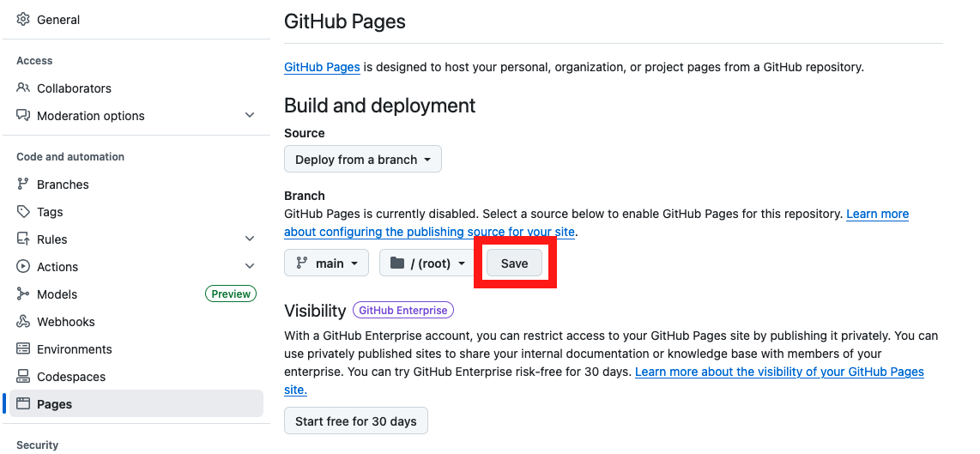
Task: Click the General gear icon
Action: (x=23, y=20)
